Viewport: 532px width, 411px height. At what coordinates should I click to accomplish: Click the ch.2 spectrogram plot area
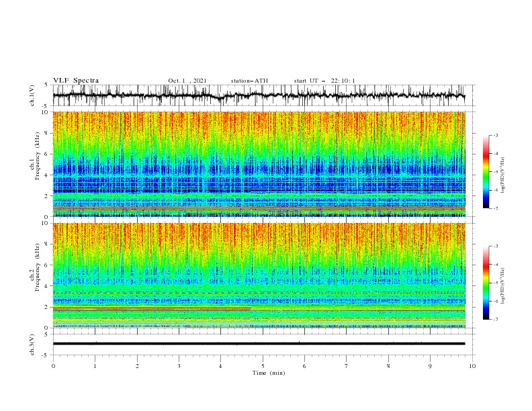tap(259, 275)
